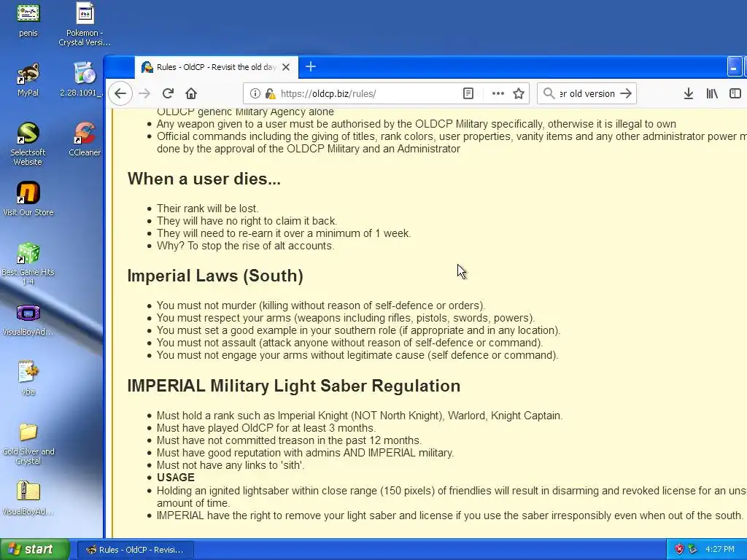Focus the search box with 'old version'
The image size is (747, 560).
[587, 93]
